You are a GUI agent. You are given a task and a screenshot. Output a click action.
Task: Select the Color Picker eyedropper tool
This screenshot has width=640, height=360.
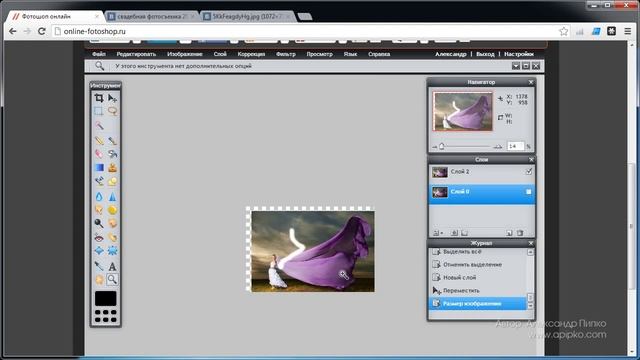tap(99, 266)
